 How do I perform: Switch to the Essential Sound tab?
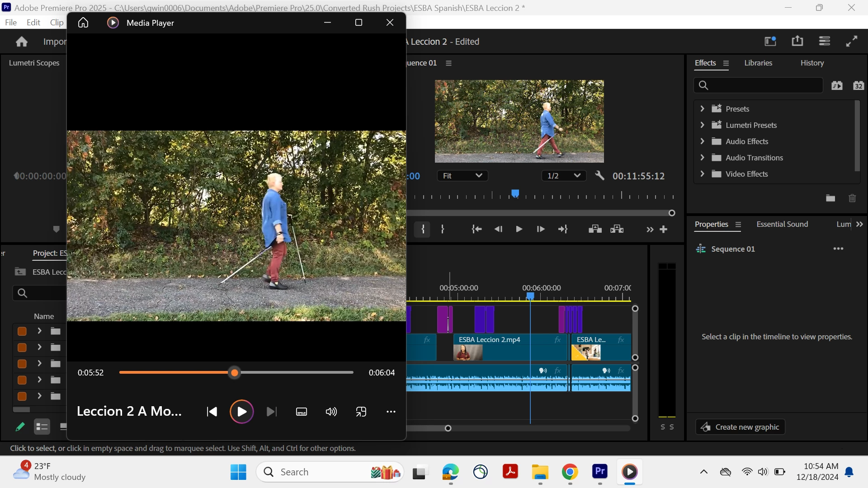click(x=782, y=224)
